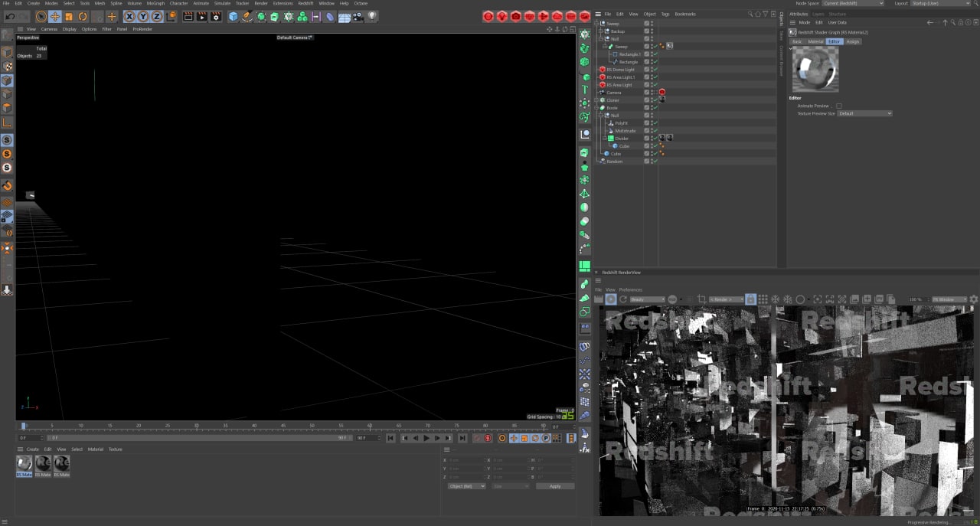Screen dimensions: 980x526
Task: Open viewport Cameras menu
Action: point(49,29)
